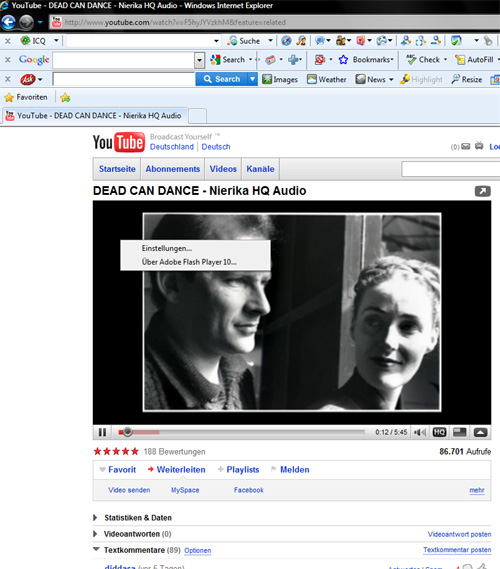Open Google search box history dropdown
This screenshot has height=569, width=500.
pyautogui.click(x=199, y=60)
